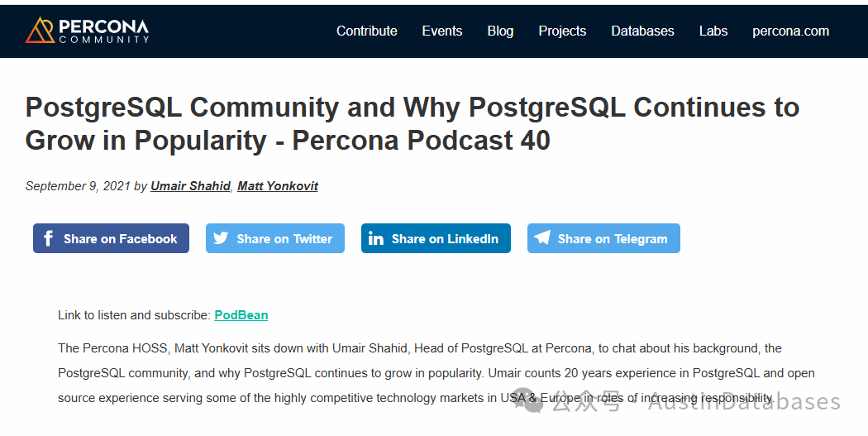Click the LinkedIn 'in' icon
The width and height of the screenshot is (868, 436).
pyautogui.click(x=376, y=238)
